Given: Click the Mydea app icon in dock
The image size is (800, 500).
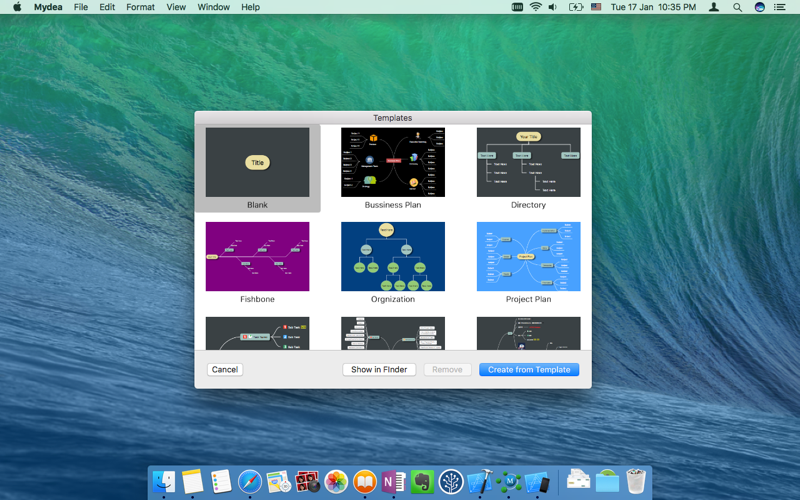Looking at the screenshot, I should (509, 482).
